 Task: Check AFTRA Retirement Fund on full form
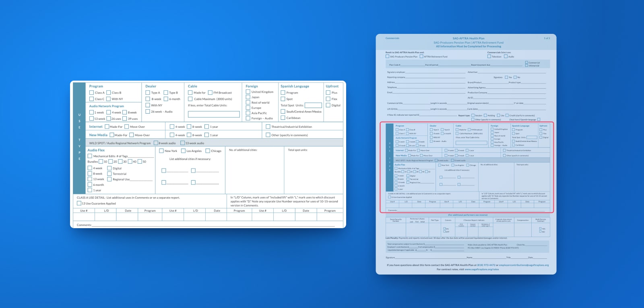coord(421,56)
